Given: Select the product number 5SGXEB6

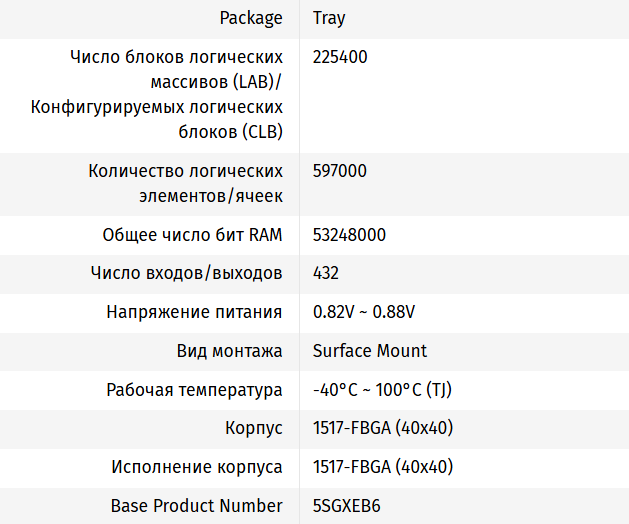Looking at the screenshot, I should 346,506.
